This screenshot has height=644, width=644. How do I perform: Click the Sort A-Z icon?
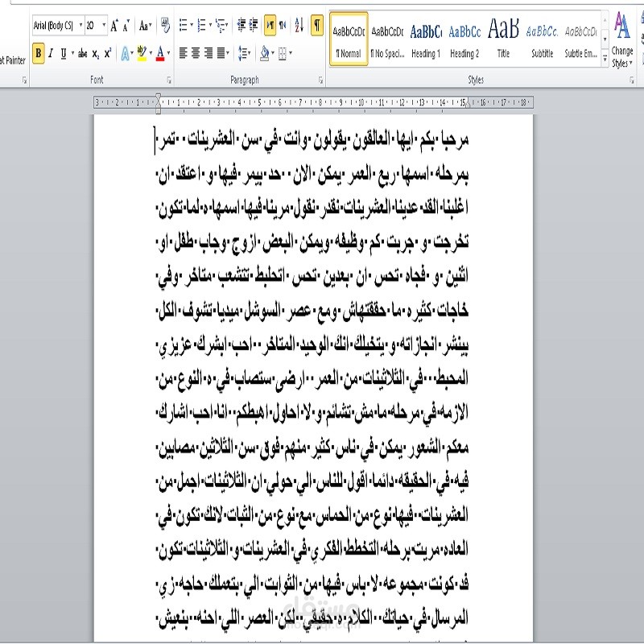(x=299, y=26)
